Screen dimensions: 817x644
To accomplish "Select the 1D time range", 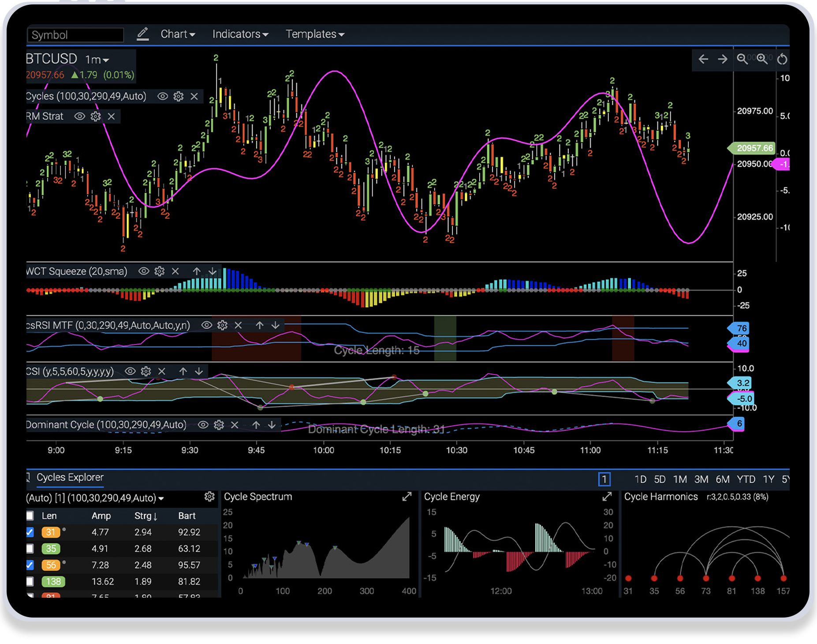I will coord(640,479).
